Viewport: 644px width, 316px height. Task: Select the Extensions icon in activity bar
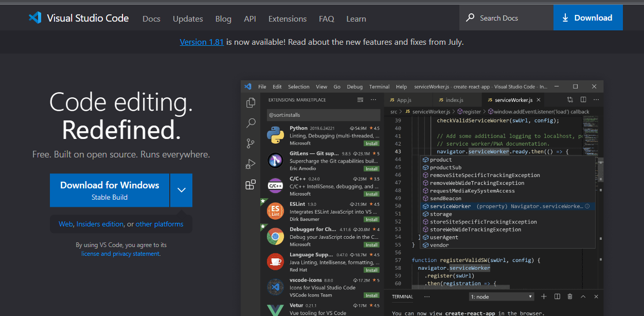tap(251, 185)
